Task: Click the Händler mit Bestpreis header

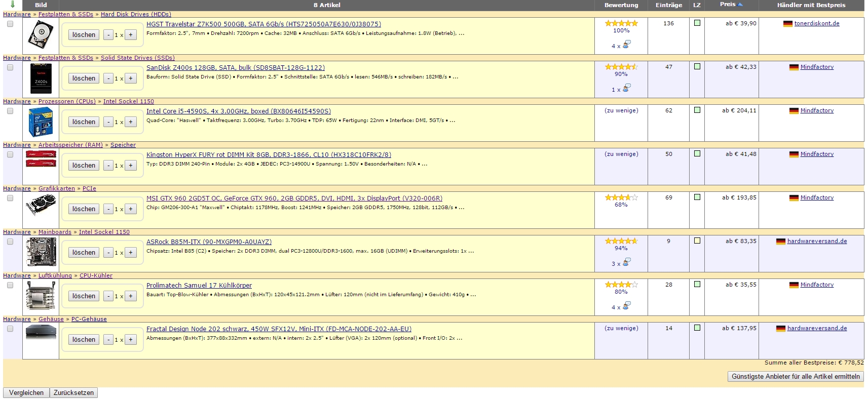Action: [x=811, y=5]
